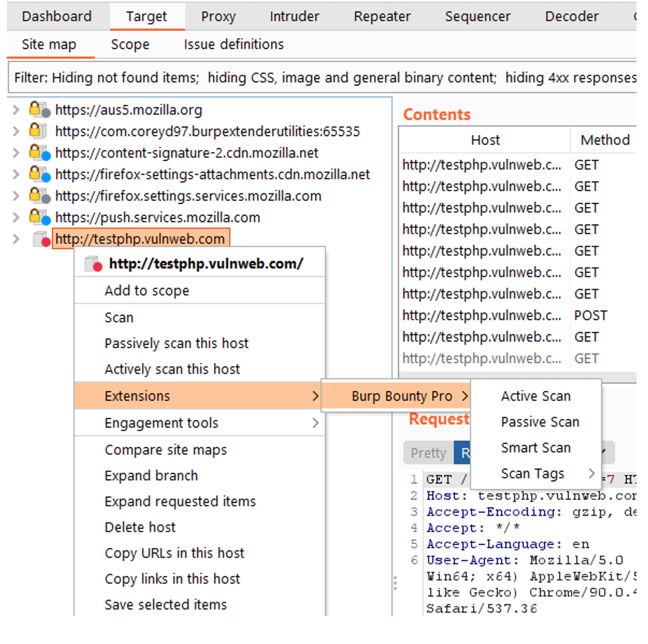Click the blue dot beside push.services.mozilla.com
This screenshot has height=644, width=648.
pyautogui.click(x=45, y=221)
